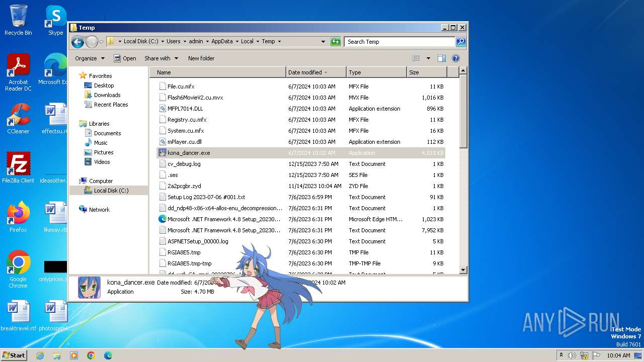Open the view options dropdown arrow
The width and height of the screenshot is (644, 362).
tap(428, 58)
